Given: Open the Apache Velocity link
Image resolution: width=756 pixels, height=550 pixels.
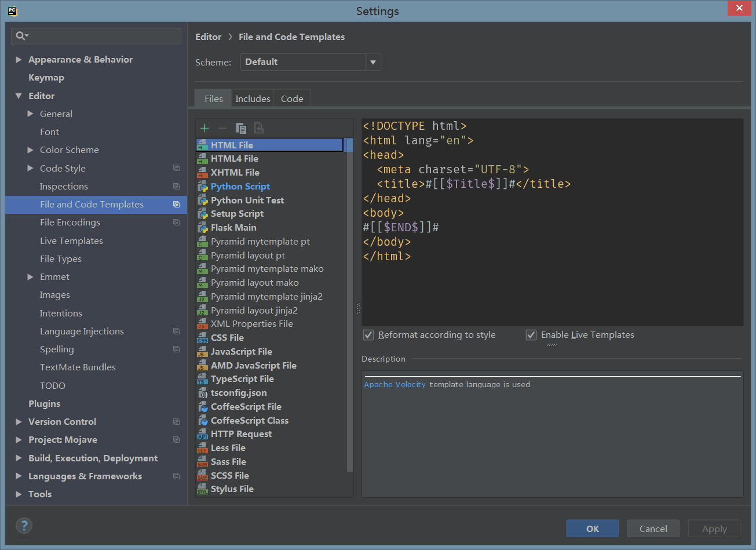Looking at the screenshot, I should 395,384.
